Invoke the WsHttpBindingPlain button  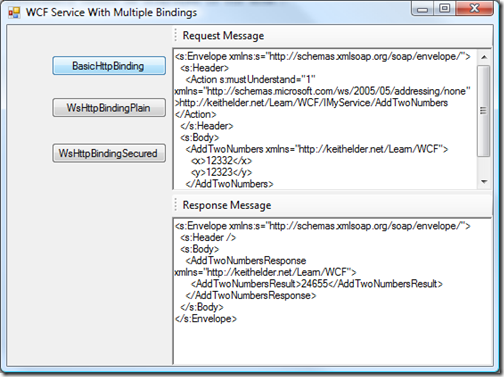point(109,107)
